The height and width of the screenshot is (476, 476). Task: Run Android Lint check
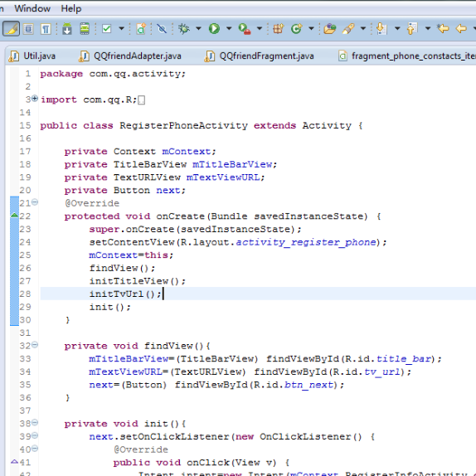tap(106, 29)
